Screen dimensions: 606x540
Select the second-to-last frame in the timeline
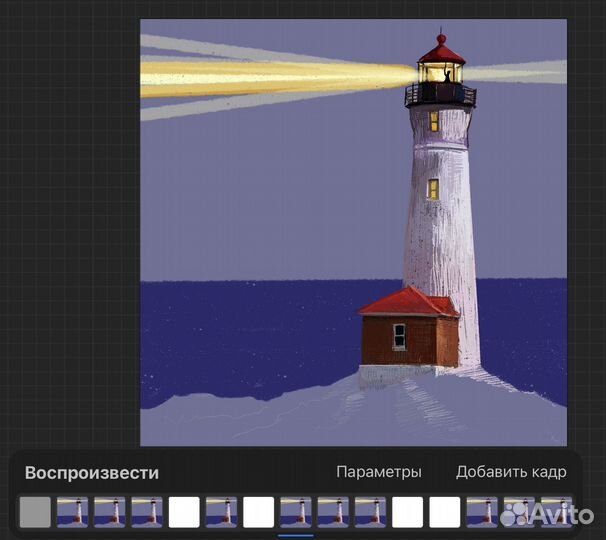[x=519, y=512]
